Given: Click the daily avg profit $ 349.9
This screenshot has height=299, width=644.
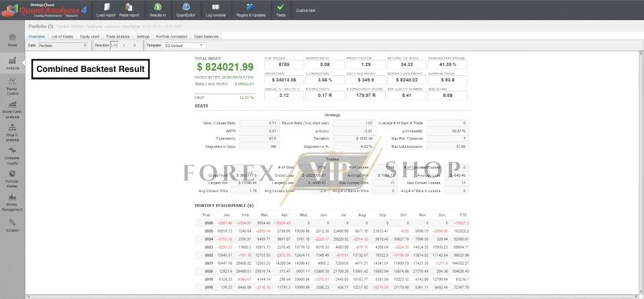Looking at the screenshot, I should coord(366,80).
